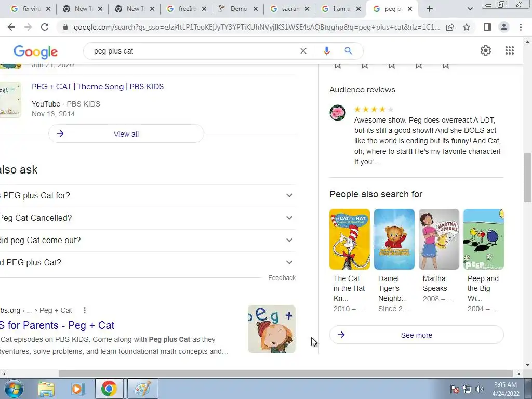Open the Peg + Cat result thumbnail image
Image resolution: width=532 pixels, height=399 pixels.
pos(271,329)
